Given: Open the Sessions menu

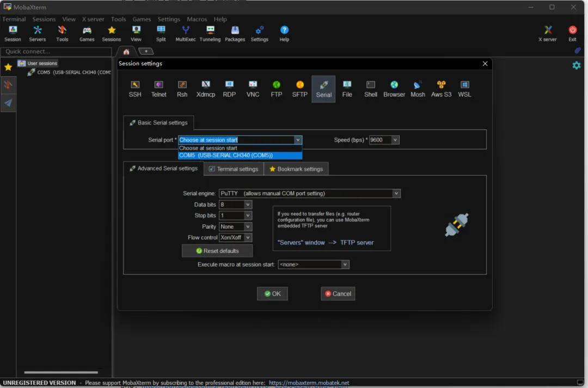Looking at the screenshot, I should 44,19.
